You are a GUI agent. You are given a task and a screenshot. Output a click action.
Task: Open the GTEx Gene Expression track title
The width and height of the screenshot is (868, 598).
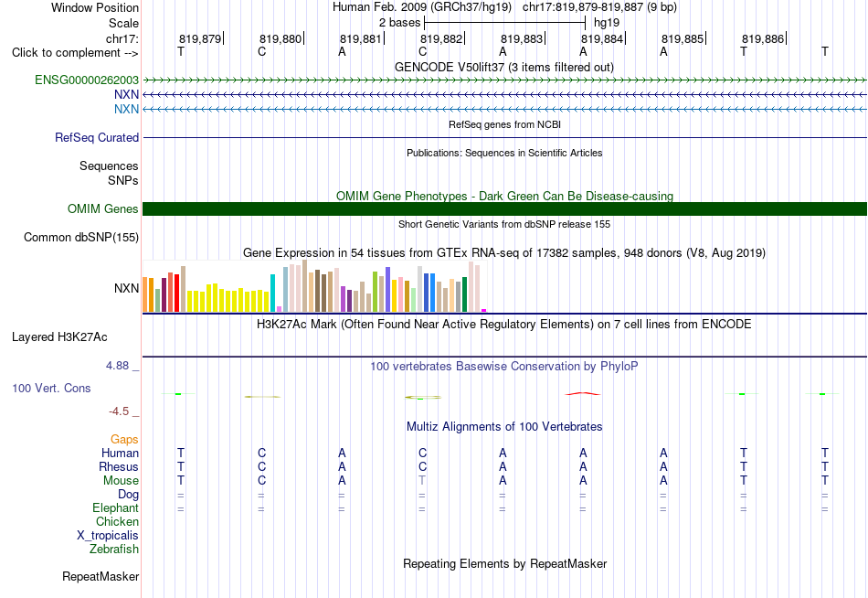[x=504, y=252]
